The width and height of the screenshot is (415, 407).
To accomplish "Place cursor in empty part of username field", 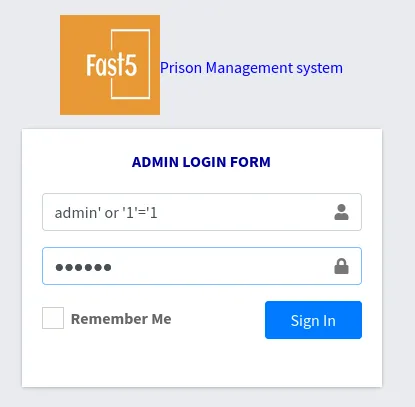I will tap(243, 212).
